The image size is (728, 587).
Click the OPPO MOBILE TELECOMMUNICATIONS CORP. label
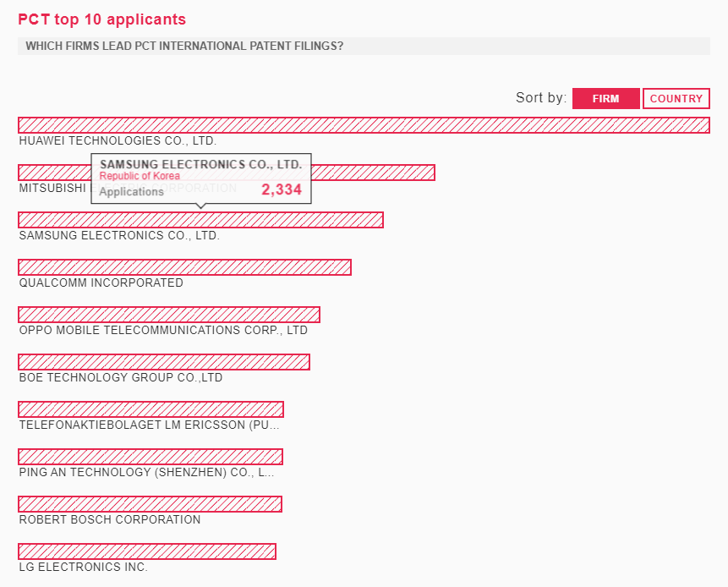[x=163, y=331]
